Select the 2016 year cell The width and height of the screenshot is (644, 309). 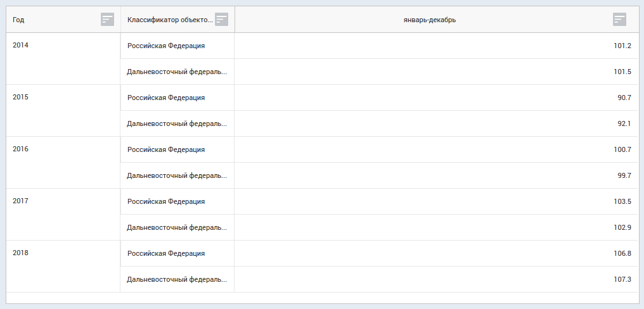pos(21,149)
